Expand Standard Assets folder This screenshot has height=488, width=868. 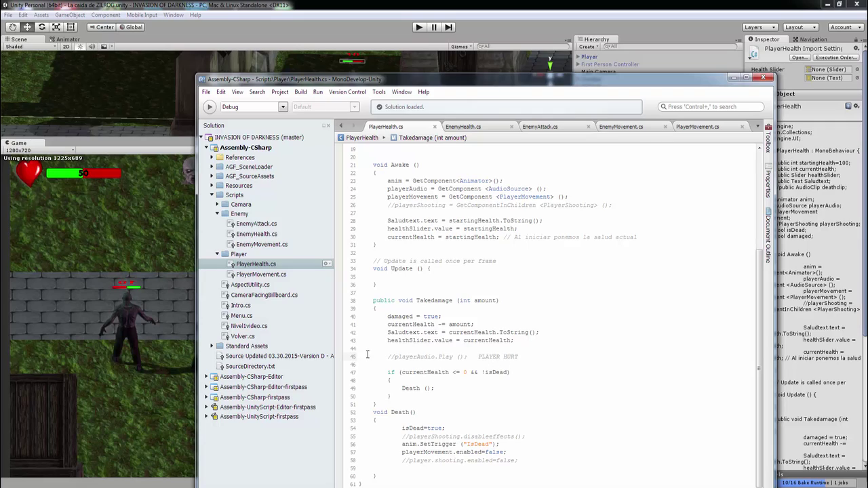pyautogui.click(x=212, y=346)
